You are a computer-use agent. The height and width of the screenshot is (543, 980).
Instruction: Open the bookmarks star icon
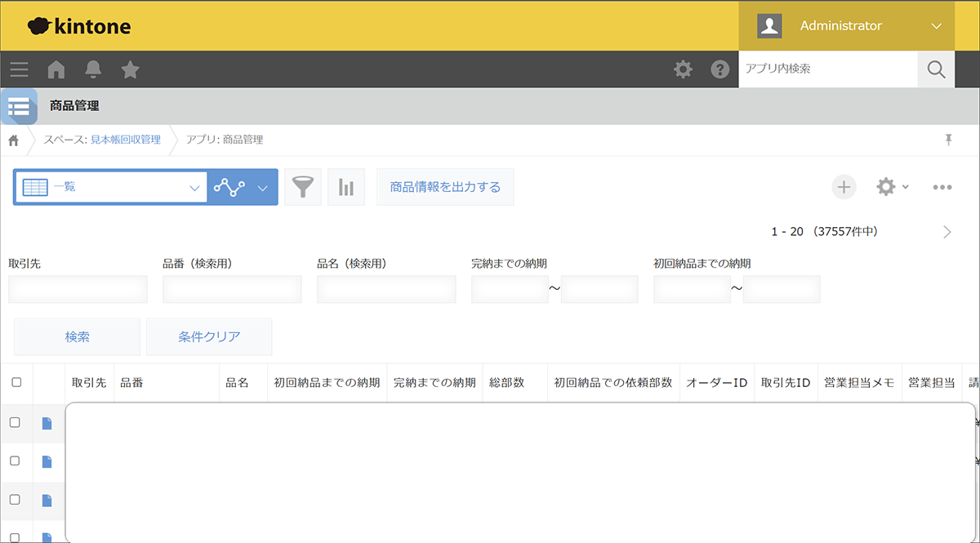pyautogui.click(x=130, y=69)
